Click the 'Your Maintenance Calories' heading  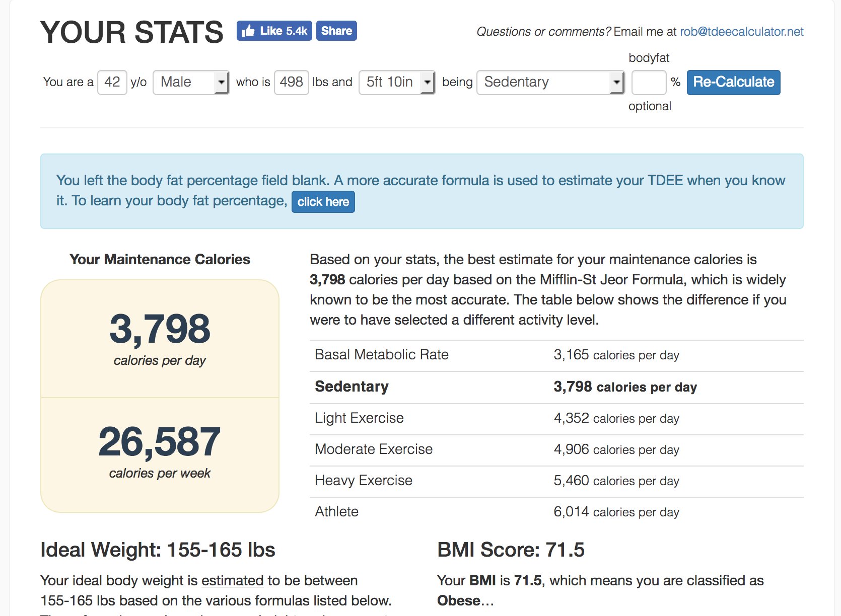point(160,259)
